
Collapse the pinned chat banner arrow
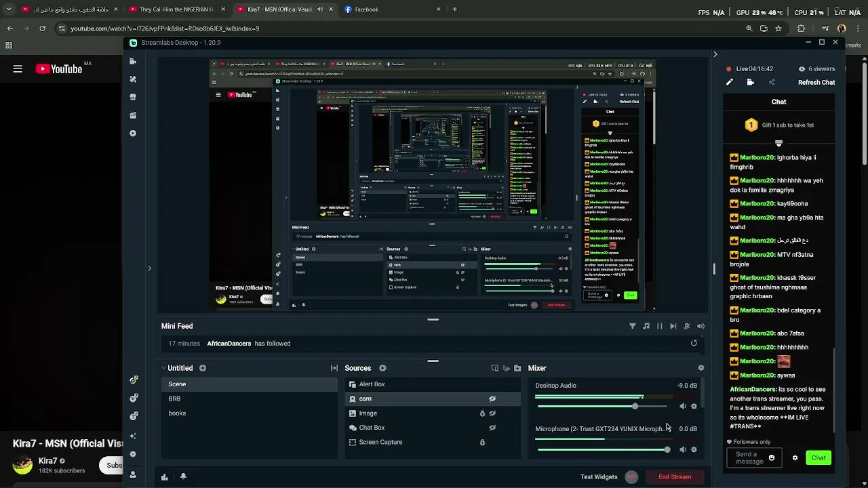click(778, 143)
